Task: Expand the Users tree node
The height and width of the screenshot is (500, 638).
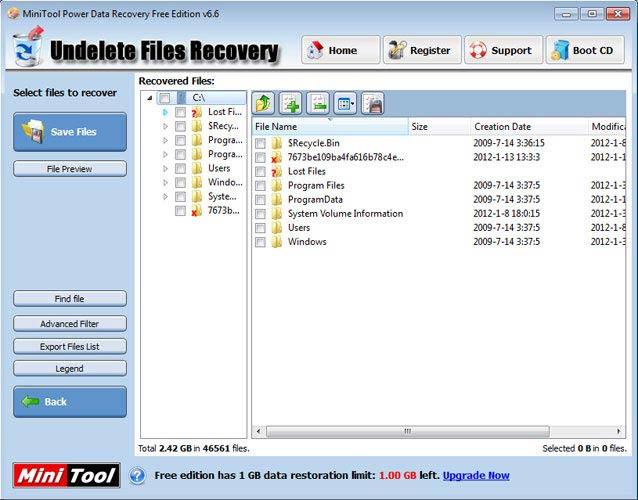Action: (165, 168)
